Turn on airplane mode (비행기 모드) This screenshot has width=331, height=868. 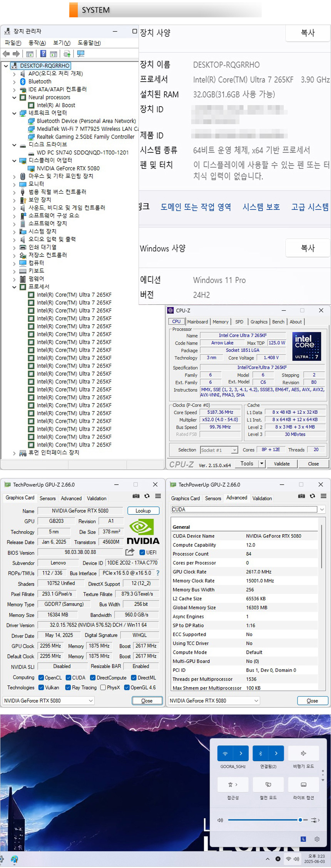pos(303,753)
